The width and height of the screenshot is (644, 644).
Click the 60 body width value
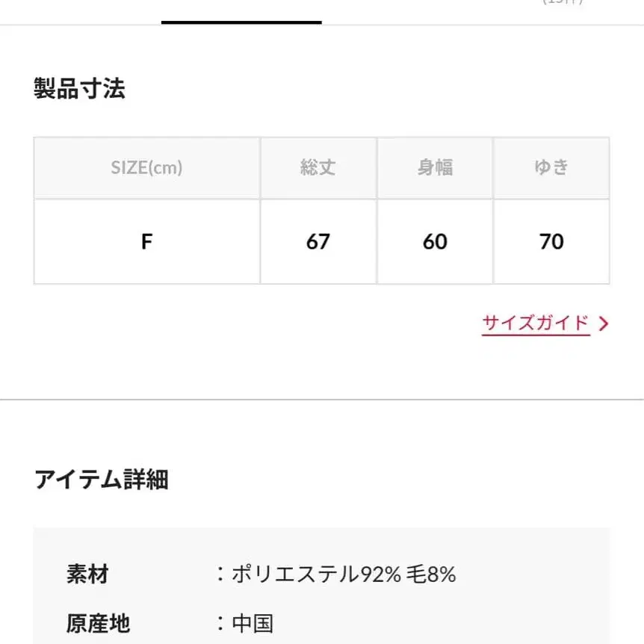(435, 241)
